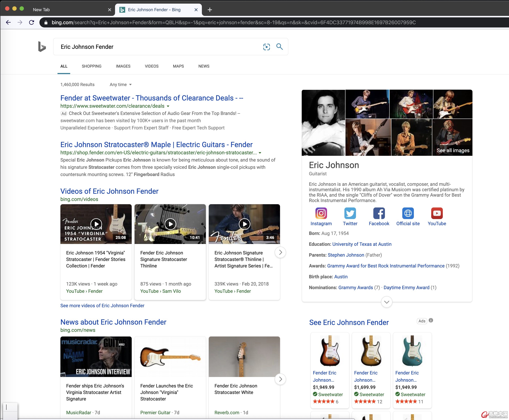
Task: Play the 1954 Virginia Stratocaster video
Action: pyautogui.click(x=96, y=224)
